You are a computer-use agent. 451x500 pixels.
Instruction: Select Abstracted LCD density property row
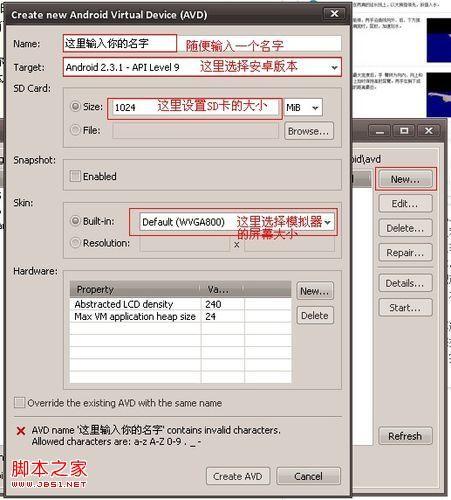click(180, 304)
